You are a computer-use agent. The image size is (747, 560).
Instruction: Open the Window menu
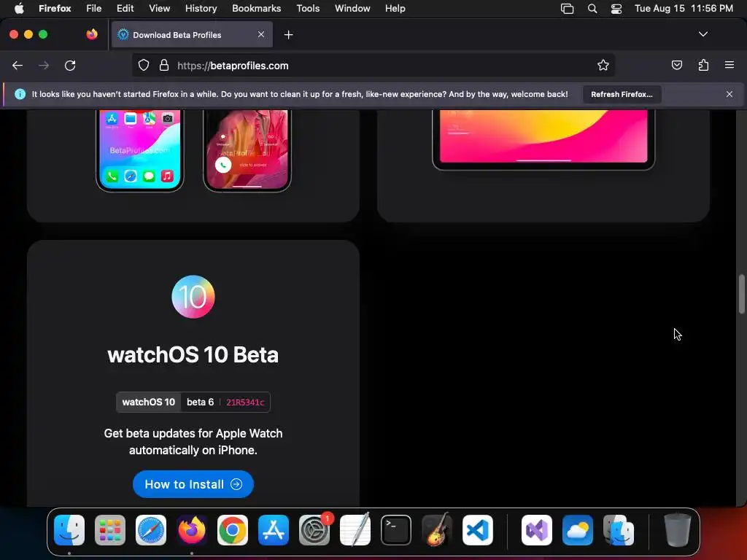(352, 9)
